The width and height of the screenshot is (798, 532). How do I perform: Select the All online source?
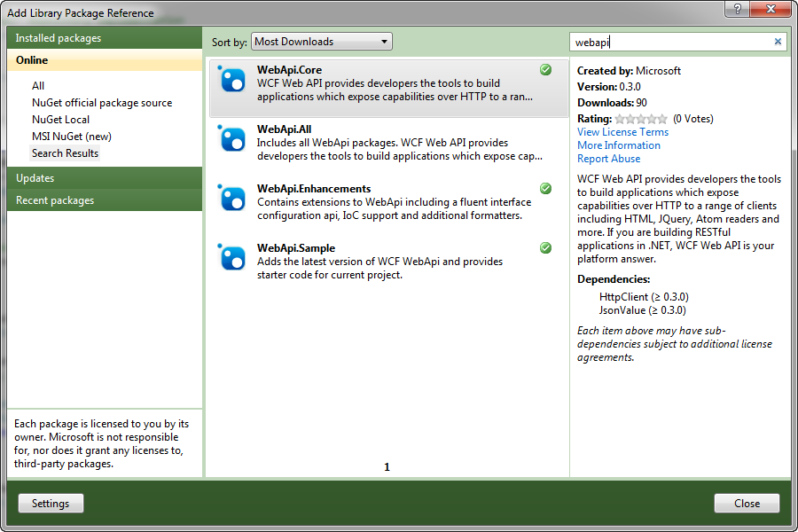click(38, 86)
